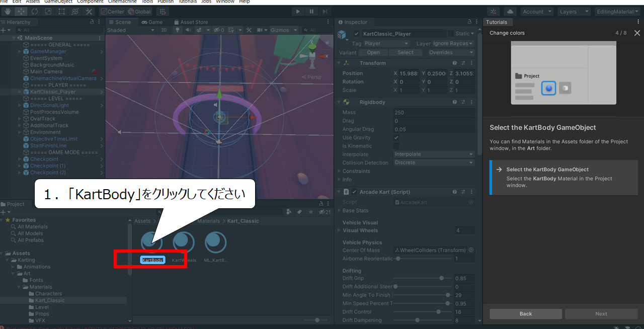The image size is (644, 329).
Task: Open the Component menu
Action: [90, 2]
